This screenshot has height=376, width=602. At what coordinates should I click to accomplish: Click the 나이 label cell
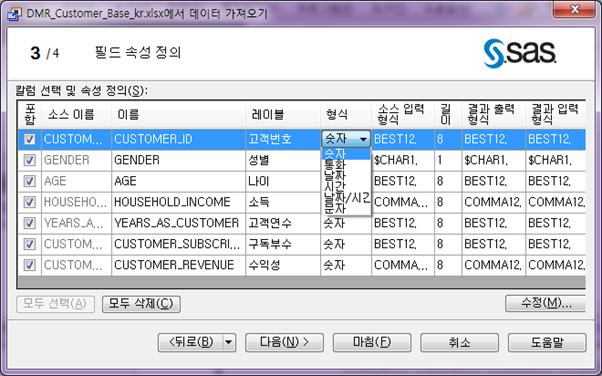[283, 181]
